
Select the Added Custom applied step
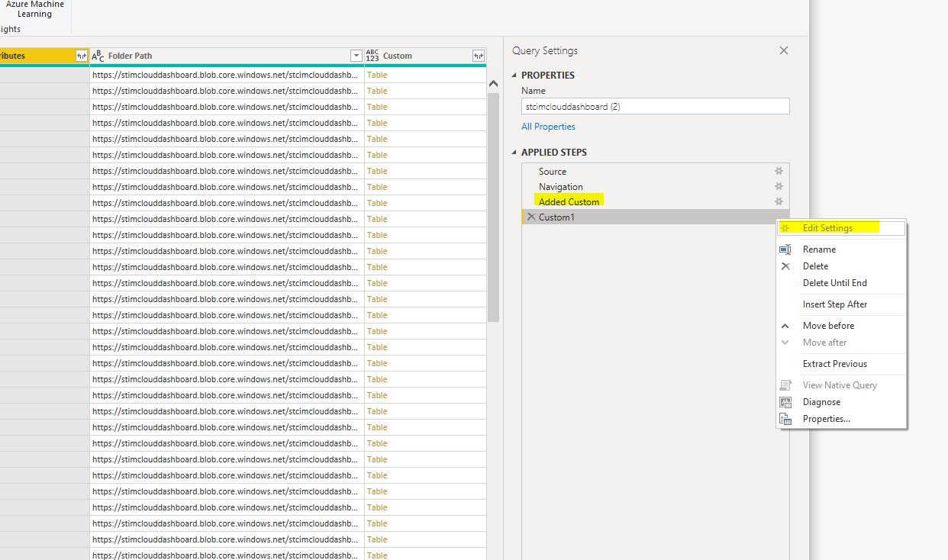[655, 201]
